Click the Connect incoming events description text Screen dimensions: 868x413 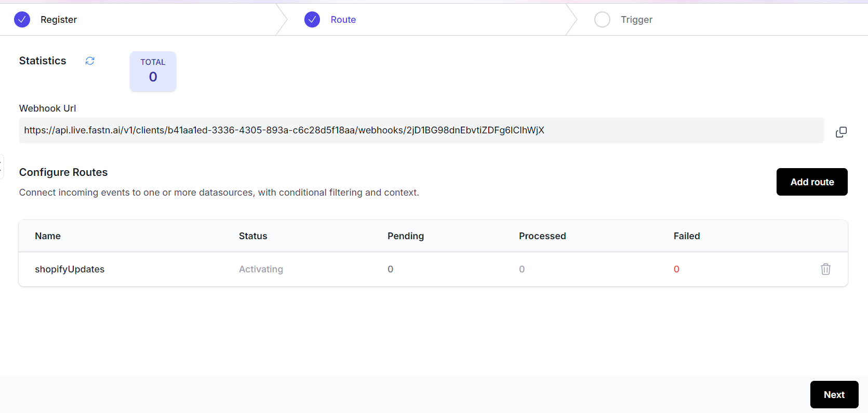219,192
